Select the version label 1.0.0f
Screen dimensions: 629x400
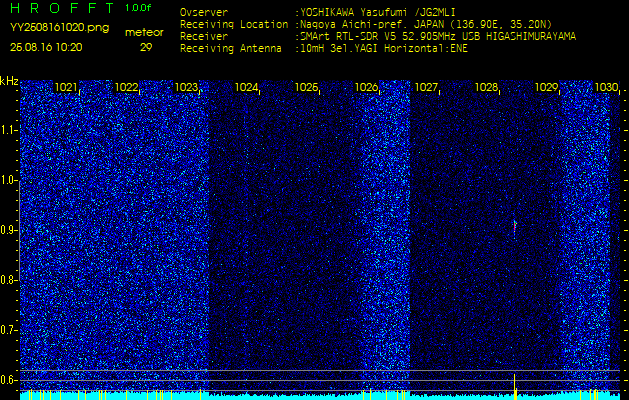point(138,8)
